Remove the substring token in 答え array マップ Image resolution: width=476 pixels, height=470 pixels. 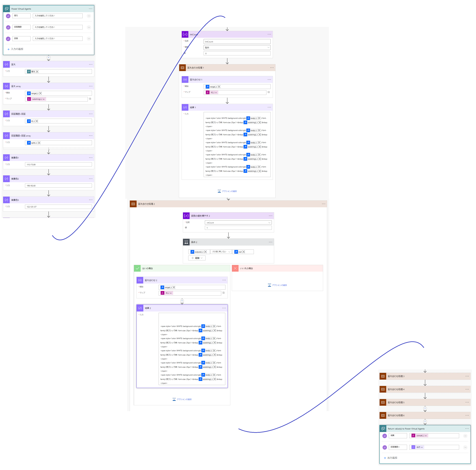point(44,99)
